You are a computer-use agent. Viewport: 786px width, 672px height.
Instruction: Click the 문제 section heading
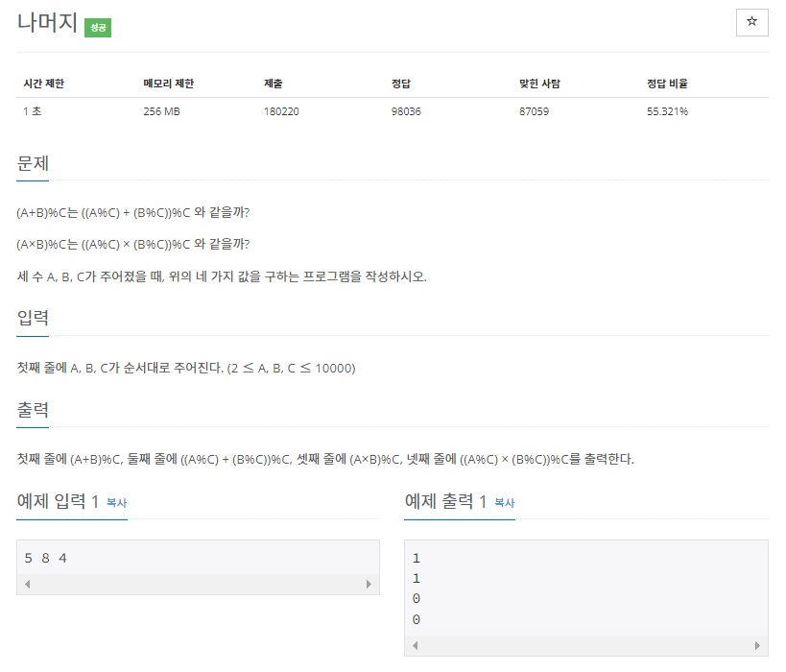click(33, 163)
